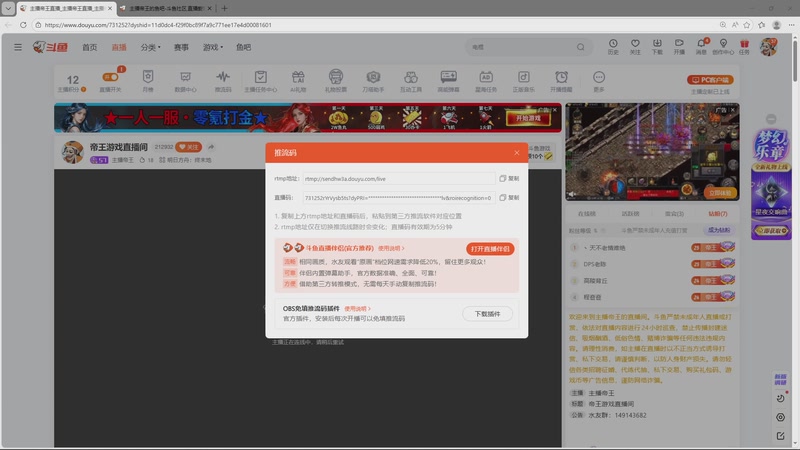Open the 礼物投票 icon
Image resolution: width=800 pixels, height=450 pixels.
click(336, 81)
